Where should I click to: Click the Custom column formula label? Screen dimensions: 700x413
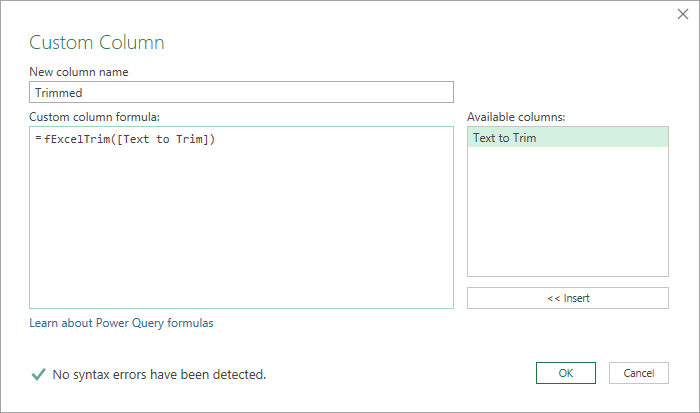[94, 117]
